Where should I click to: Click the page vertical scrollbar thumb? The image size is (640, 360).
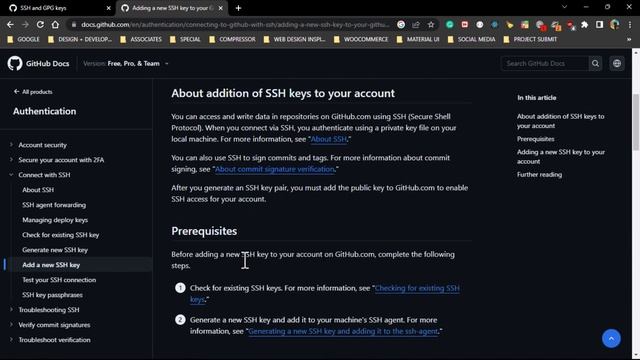(x=636, y=122)
